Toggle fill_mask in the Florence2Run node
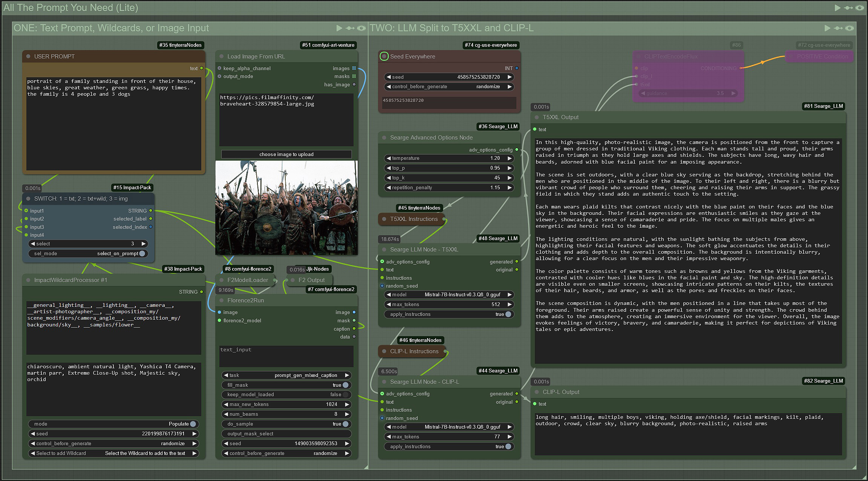Image resolution: width=868 pixels, height=481 pixels. [345, 385]
